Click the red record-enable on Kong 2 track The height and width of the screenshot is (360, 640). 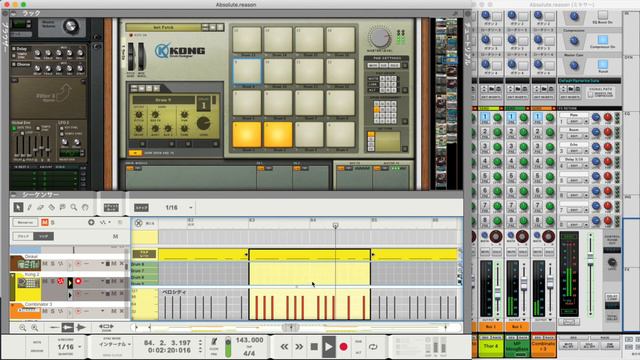click(x=78, y=281)
